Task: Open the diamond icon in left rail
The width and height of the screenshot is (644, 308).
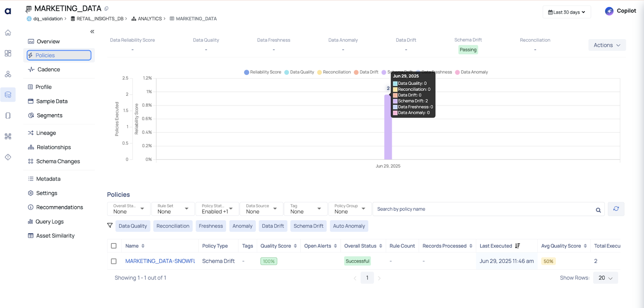Action: coord(8,157)
